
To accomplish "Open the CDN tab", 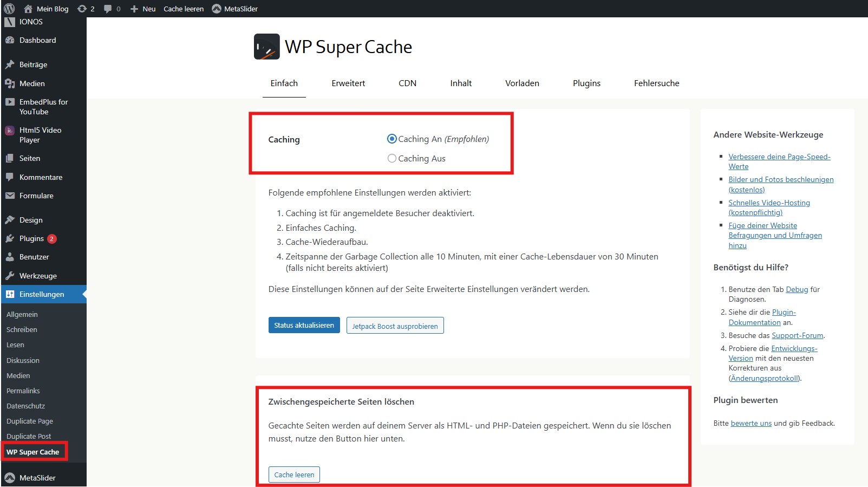I will point(408,83).
